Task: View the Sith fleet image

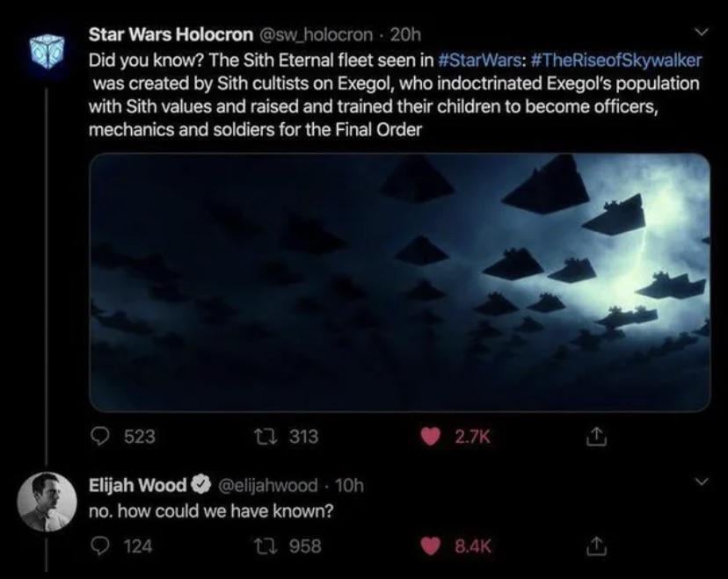Action: (x=399, y=281)
